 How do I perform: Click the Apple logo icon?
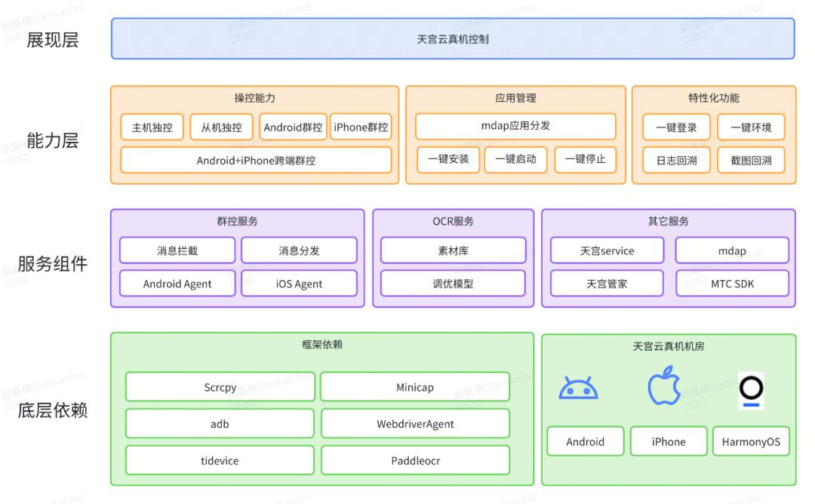[x=664, y=389]
